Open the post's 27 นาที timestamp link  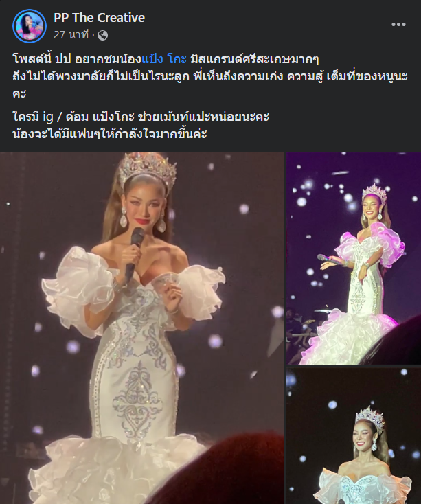click(71, 35)
